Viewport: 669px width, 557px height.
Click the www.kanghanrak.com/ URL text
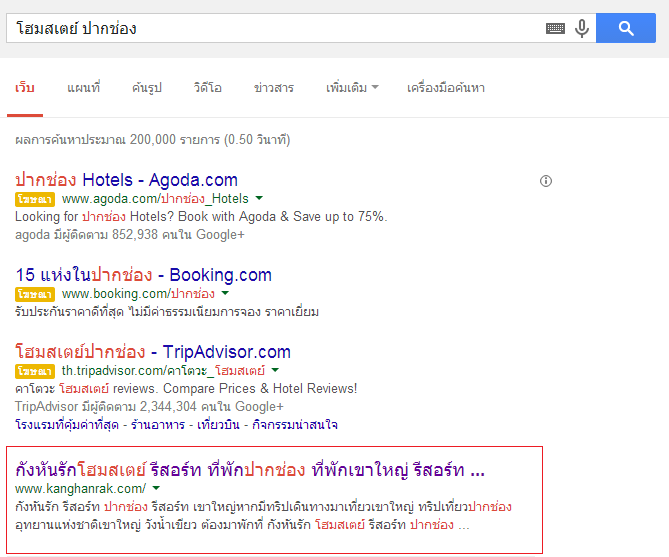(x=80, y=488)
